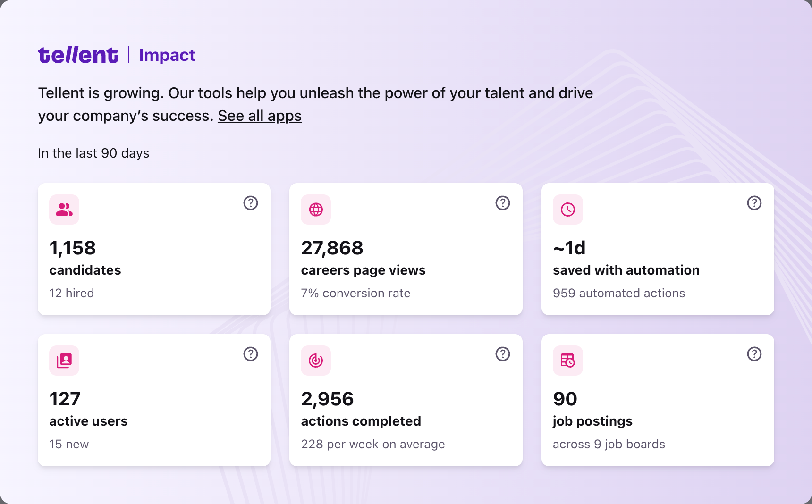The height and width of the screenshot is (504, 812).
Task: Open help icon on saved with automation card
Action: click(x=754, y=203)
